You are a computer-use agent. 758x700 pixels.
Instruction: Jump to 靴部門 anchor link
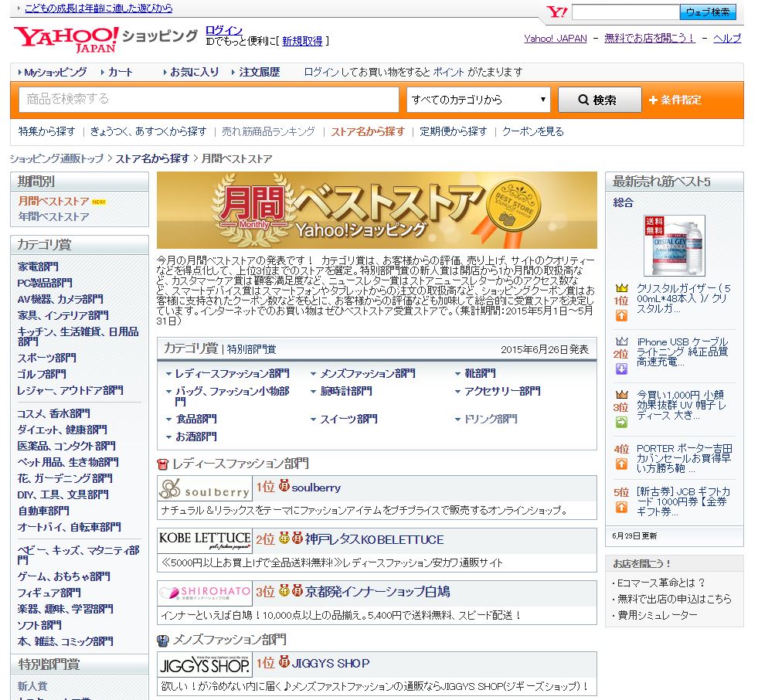[480, 374]
